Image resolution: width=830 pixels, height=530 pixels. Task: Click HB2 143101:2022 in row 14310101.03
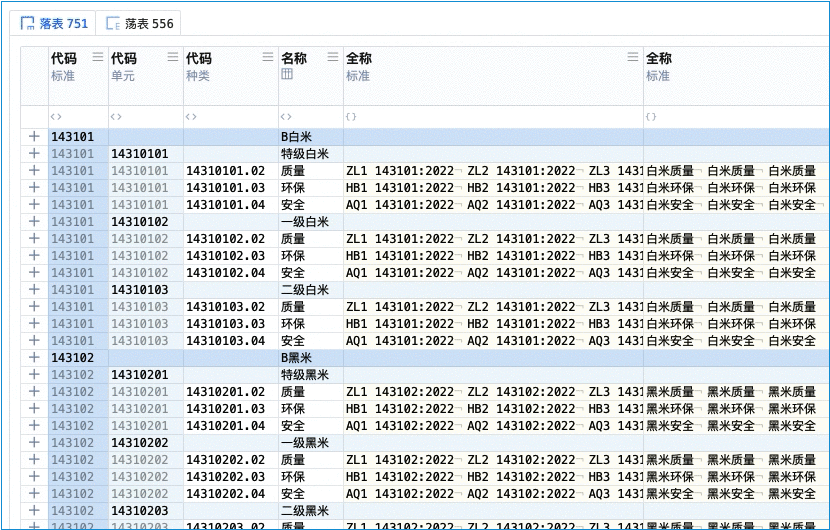tap(521, 187)
